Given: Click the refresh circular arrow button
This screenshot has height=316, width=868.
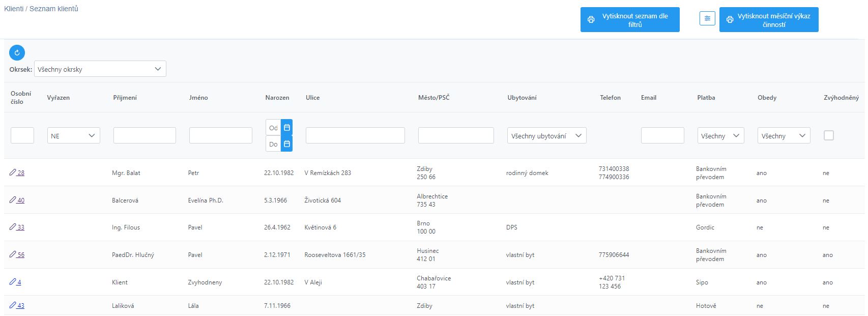Looking at the screenshot, I should 17,52.
